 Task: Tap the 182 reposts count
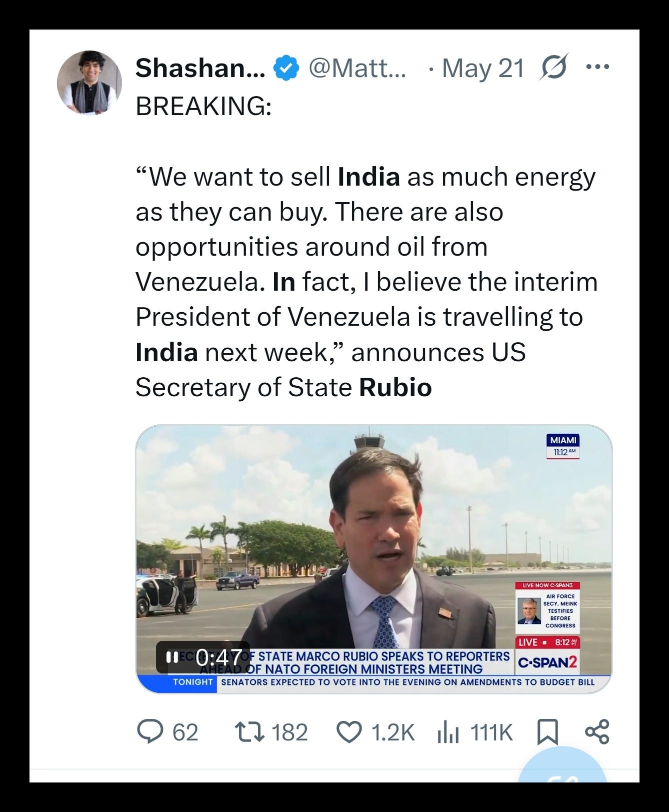[289, 732]
